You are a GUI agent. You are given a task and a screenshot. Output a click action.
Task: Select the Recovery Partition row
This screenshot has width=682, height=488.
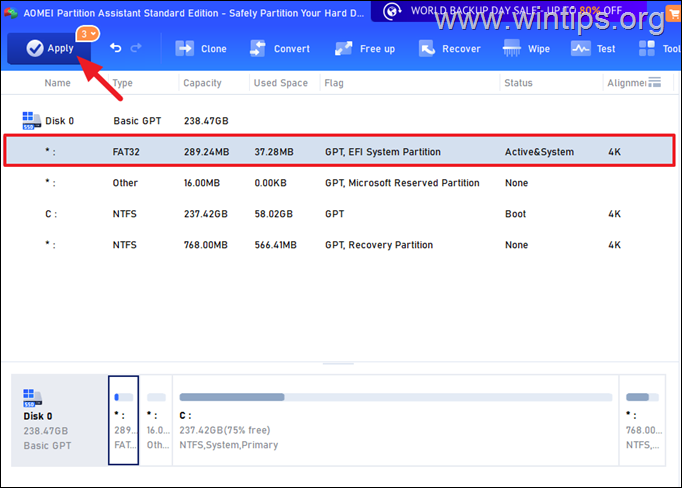[340, 245]
